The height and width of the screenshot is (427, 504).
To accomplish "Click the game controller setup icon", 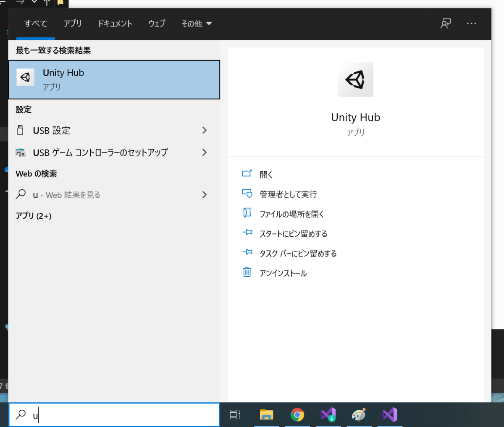I will 20,152.
